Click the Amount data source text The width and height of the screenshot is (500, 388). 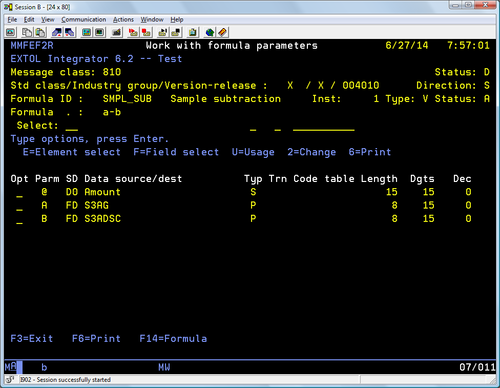click(x=102, y=192)
